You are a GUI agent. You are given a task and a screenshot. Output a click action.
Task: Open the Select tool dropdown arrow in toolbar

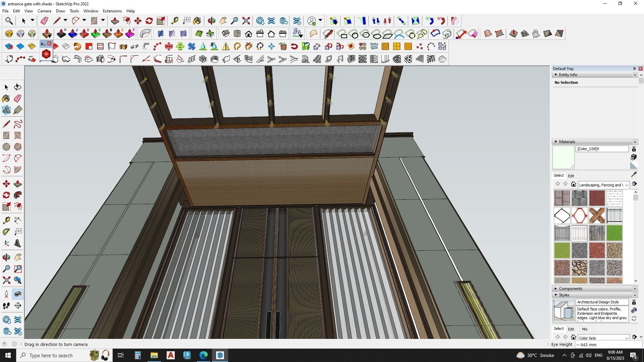click(x=33, y=21)
